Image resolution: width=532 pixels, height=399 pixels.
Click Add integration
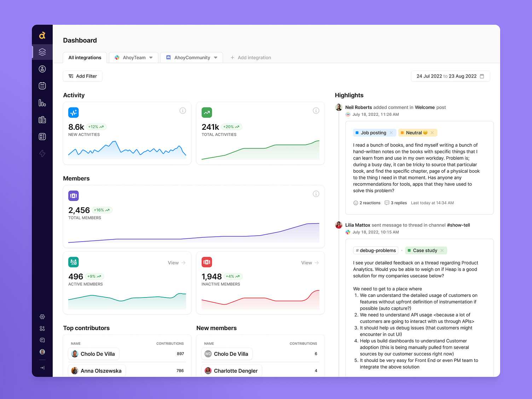[251, 57]
